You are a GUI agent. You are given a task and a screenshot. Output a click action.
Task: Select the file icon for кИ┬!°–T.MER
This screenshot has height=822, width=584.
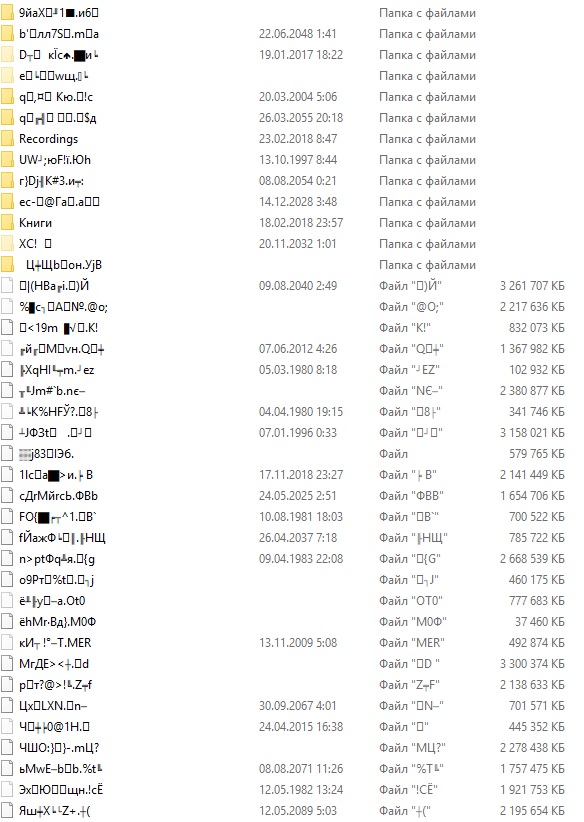pos(7,643)
